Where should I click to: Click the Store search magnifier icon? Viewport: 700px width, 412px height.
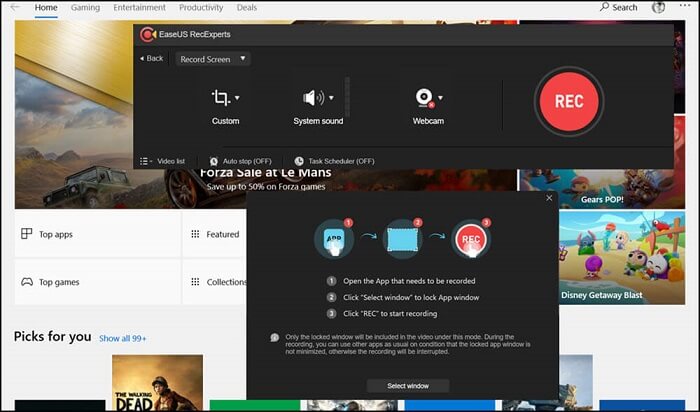tap(604, 7)
